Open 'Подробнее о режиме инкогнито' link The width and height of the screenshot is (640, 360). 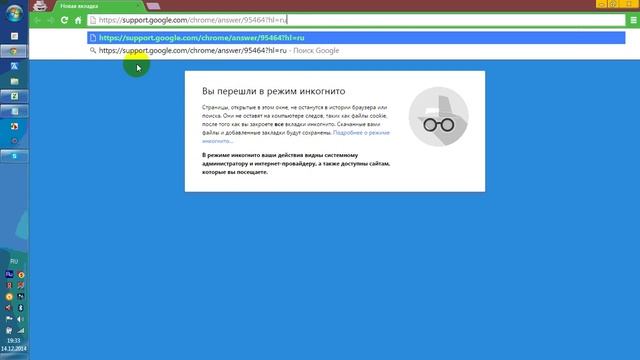[296, 137]
